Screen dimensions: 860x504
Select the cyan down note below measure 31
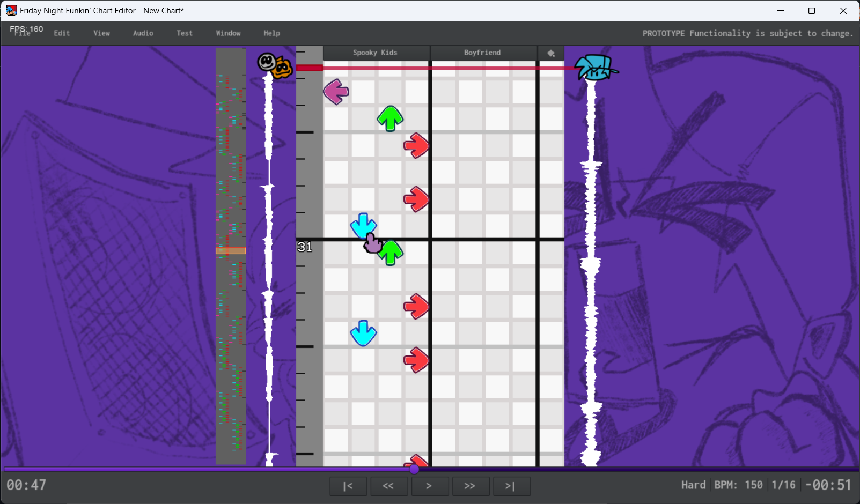pyautogui.click(x=363, y=333)
